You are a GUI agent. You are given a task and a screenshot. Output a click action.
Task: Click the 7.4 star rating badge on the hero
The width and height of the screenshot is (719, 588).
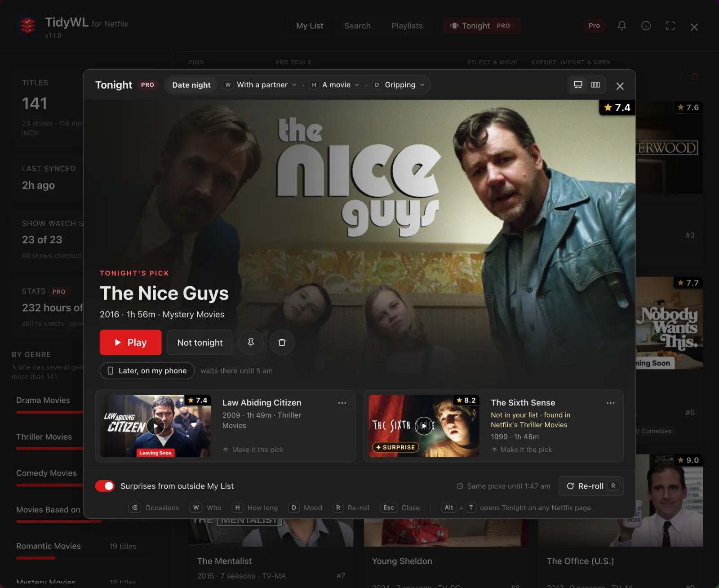pyautogui.click(x=617, y=107)
